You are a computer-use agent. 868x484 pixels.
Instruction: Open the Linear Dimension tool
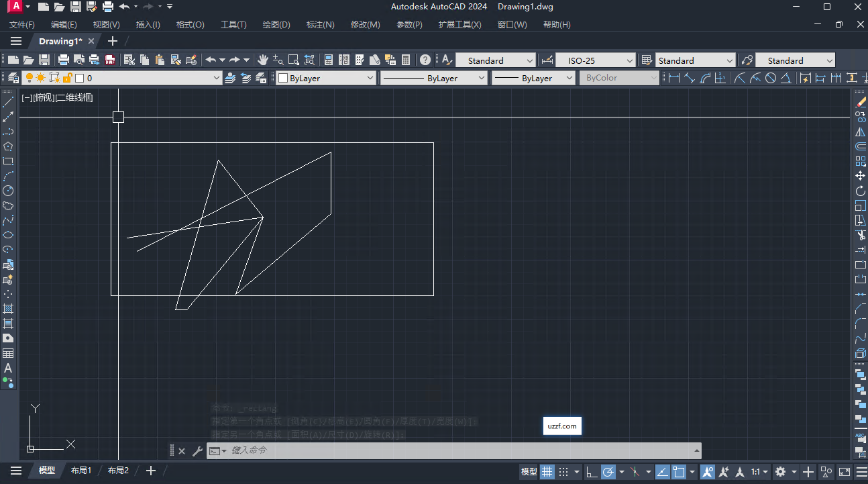coord(673,77)
